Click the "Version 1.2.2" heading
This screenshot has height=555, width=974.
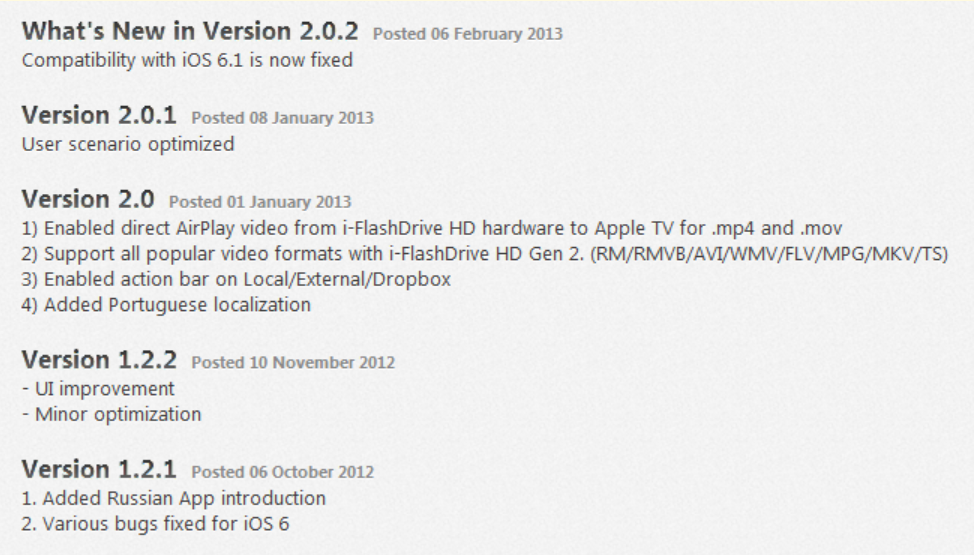pos(99,360)
